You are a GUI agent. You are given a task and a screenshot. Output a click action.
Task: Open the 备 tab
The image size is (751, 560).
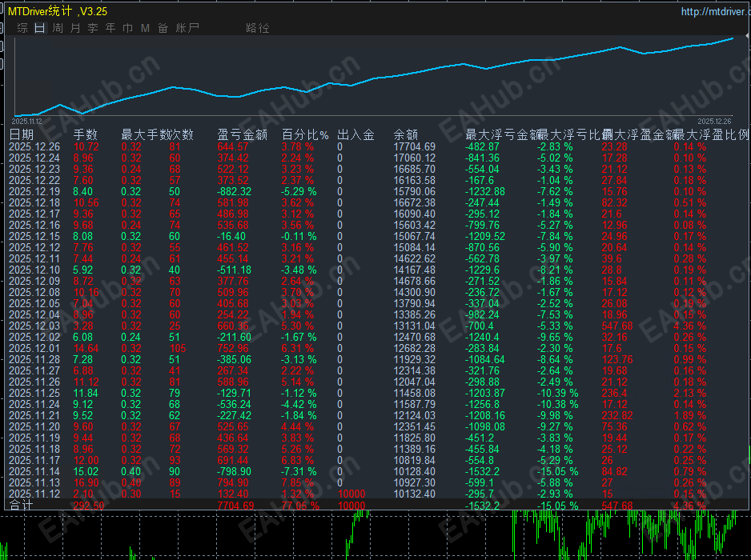point(163,28)
